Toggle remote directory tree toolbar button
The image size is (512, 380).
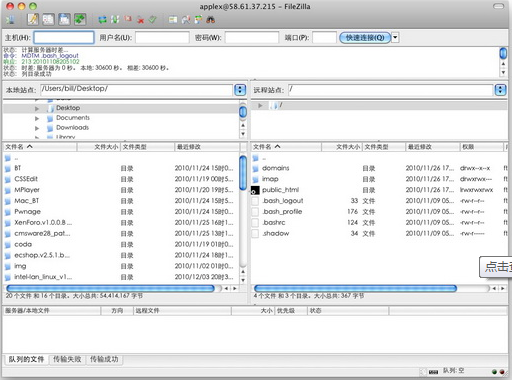pos(64,19)
